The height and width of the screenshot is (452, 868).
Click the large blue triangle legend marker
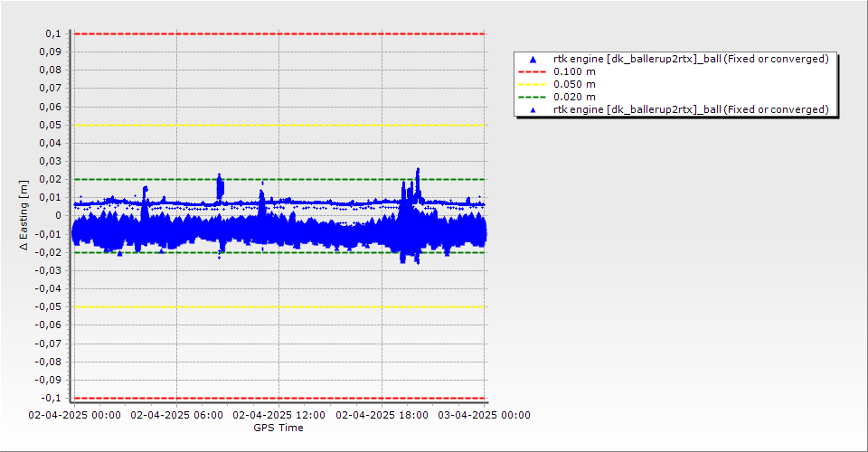533,59
